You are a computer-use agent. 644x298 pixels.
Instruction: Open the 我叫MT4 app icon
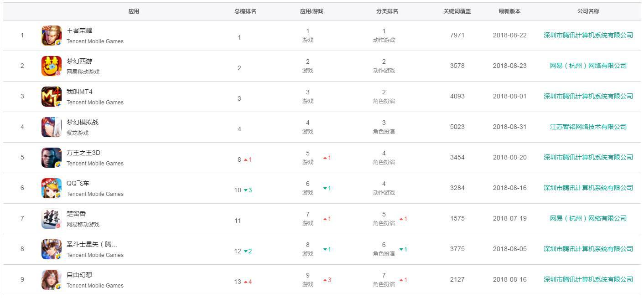coord(52,97)
